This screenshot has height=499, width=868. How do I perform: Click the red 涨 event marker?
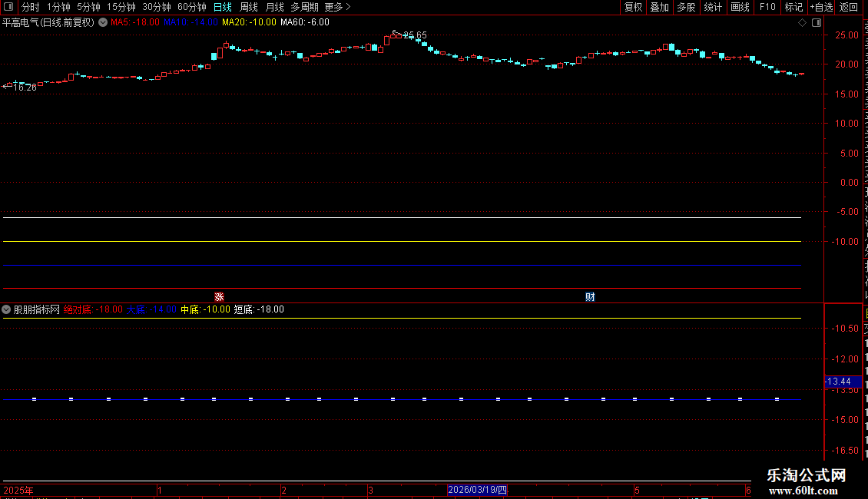[x=219, y=297]
